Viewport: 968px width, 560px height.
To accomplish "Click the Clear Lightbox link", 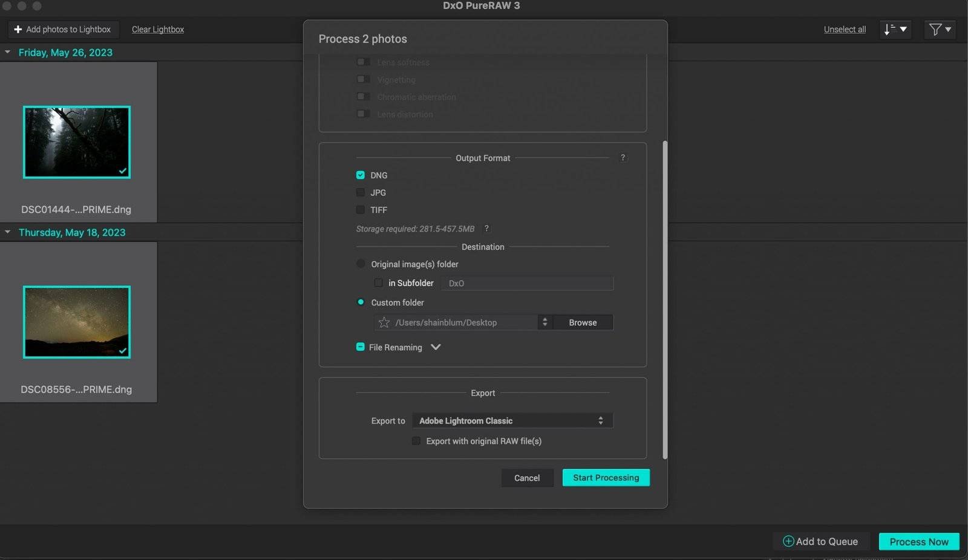I will coord(157,29).
